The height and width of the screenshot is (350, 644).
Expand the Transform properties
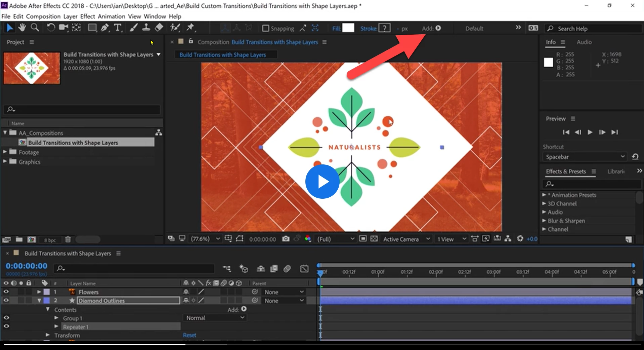coord(48,335)
